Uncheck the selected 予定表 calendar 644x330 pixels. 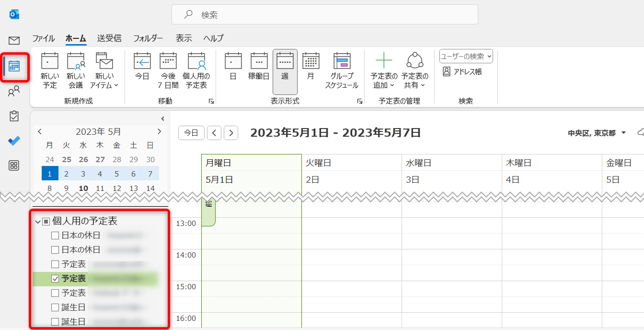(55, 279)
